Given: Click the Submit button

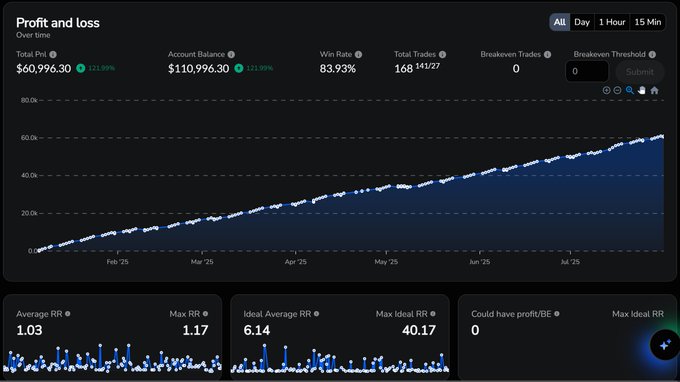Looking at the screenshot, I should point(639,72).
